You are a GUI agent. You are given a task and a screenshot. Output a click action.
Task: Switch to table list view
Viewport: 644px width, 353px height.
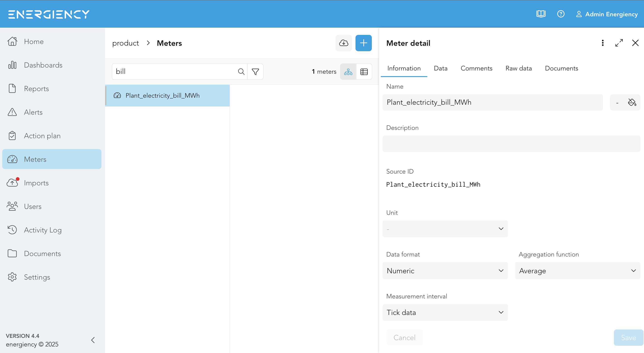[364, 72]
